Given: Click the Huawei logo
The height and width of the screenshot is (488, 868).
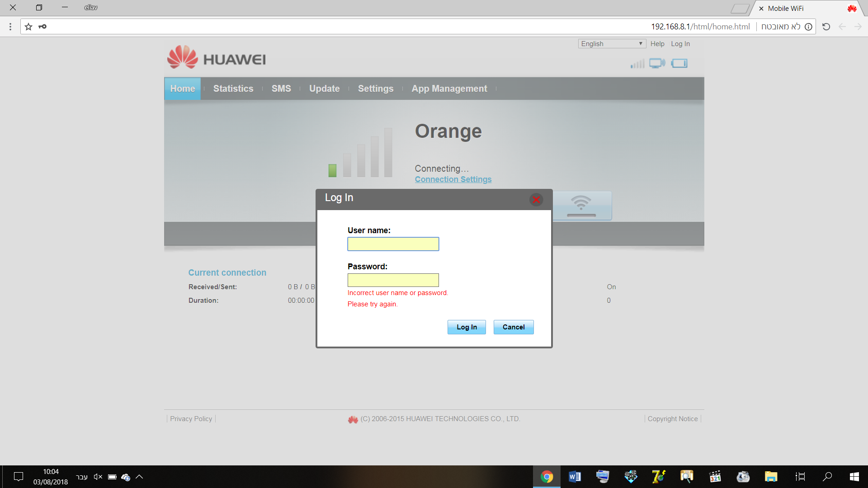Looking at the screenshot, I should tap(216, 57).
